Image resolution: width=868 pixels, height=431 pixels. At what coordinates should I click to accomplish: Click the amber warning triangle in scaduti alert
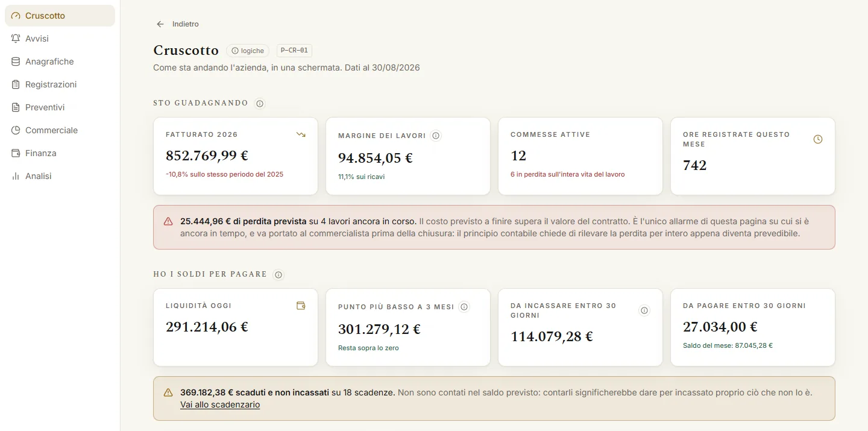pos(168,392)
